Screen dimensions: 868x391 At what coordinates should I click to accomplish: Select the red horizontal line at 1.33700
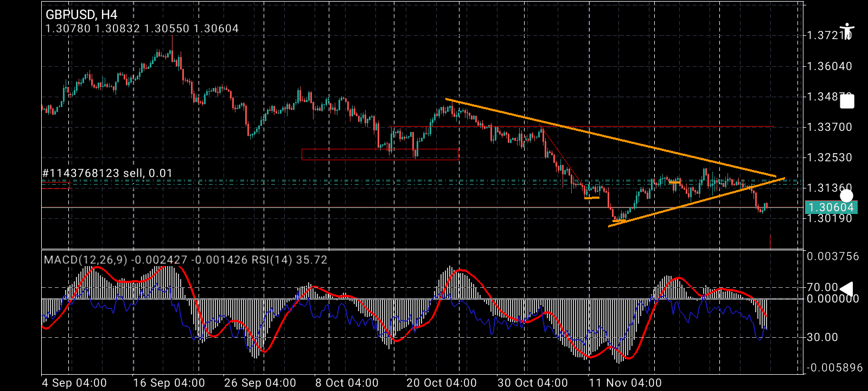[x=582, y=127]
